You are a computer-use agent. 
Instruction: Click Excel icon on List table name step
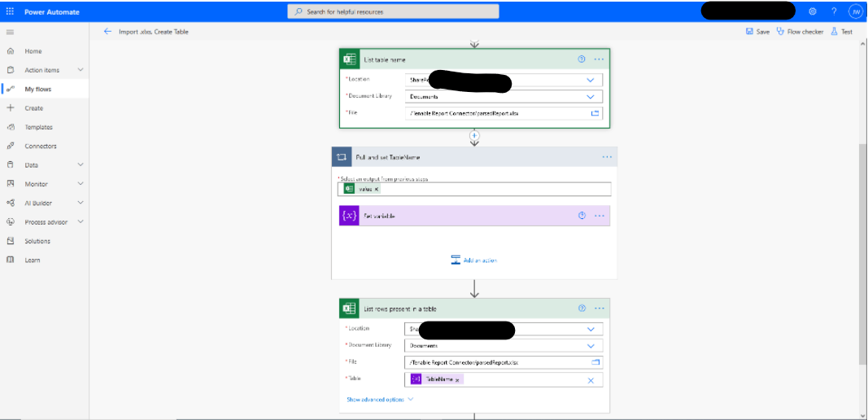tap(349, 59)
